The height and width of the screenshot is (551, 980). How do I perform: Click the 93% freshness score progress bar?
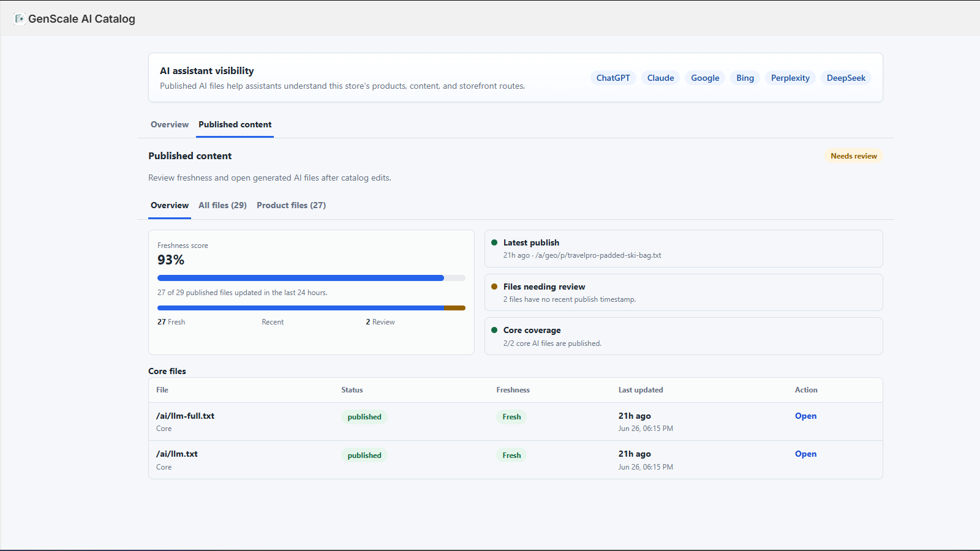311,278
